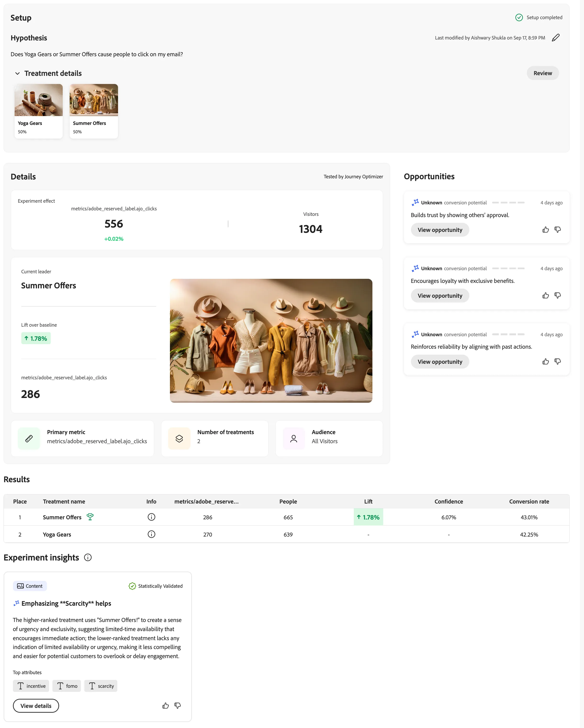
Task: Click the Statistically Validated badge
Action: pyautogui.click(x=156, y=586)
